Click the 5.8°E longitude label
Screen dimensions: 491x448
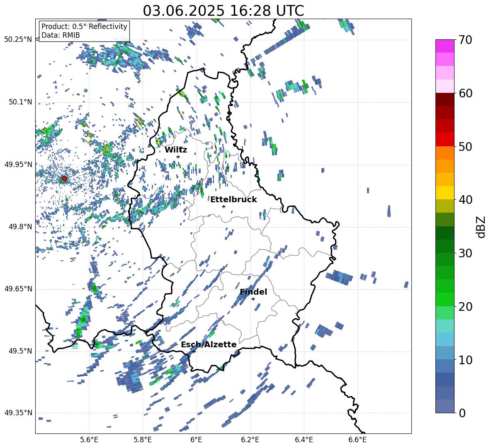(x=143, y=440)
